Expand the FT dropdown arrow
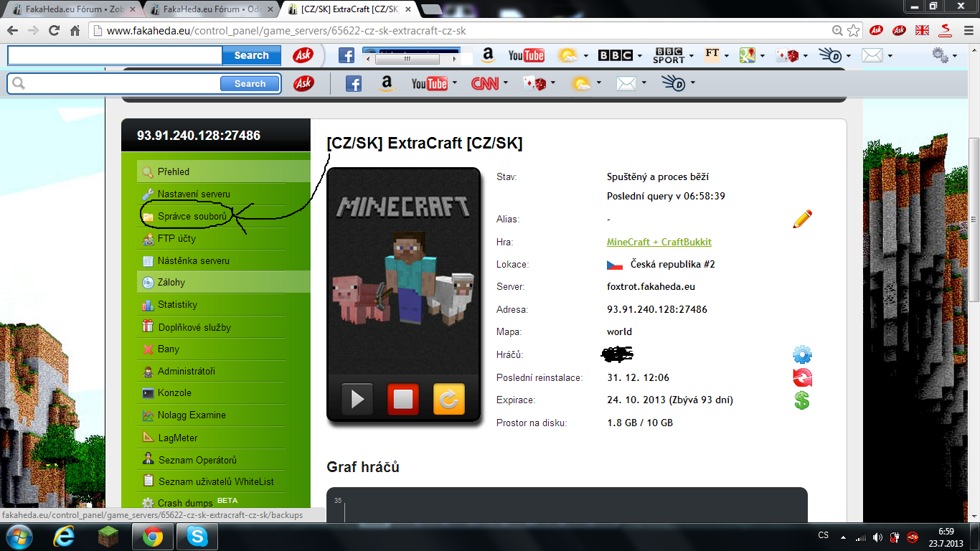Screen dimensions: 980x551 coord(727,55)
